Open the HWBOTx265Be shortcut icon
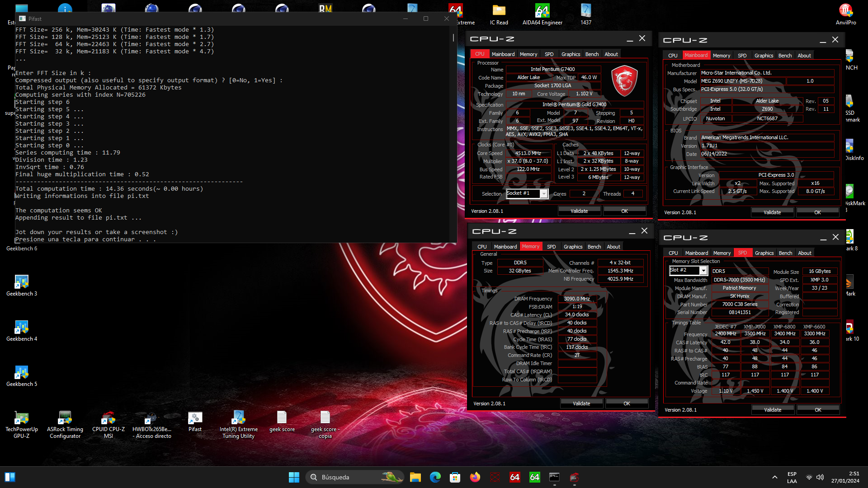This screenshot has height=488, width=868. (x=152, y=425)
